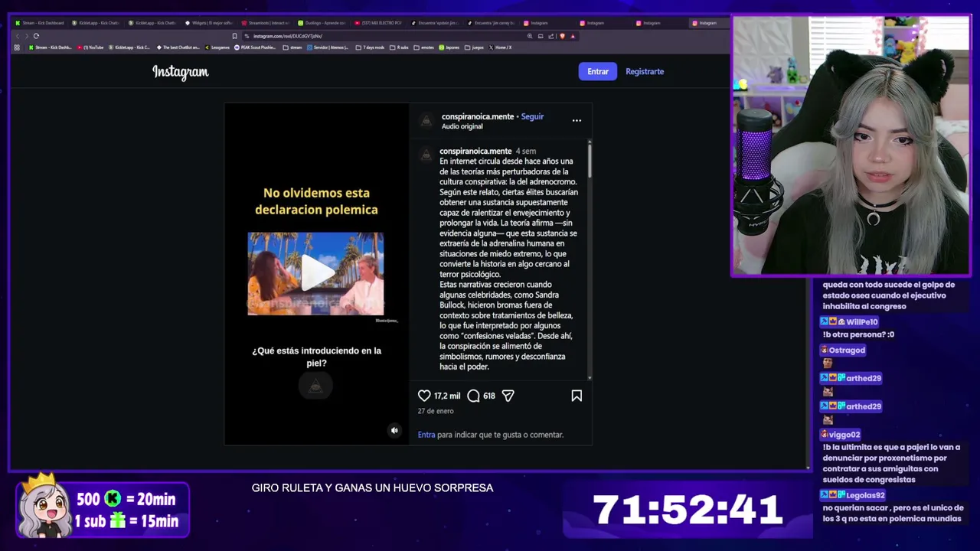Click the zoom magnifier icon in address bar
Viewport: 980px width, 551px height.
click(530, 36)
